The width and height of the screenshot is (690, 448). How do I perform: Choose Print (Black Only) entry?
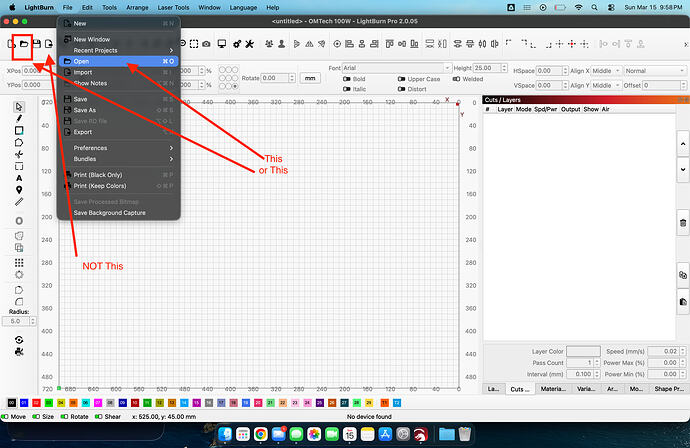(118, 175)
